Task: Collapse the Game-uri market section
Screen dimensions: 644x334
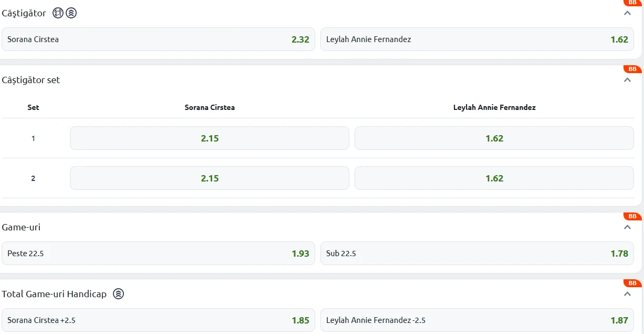Action: (x=627, y=227)
